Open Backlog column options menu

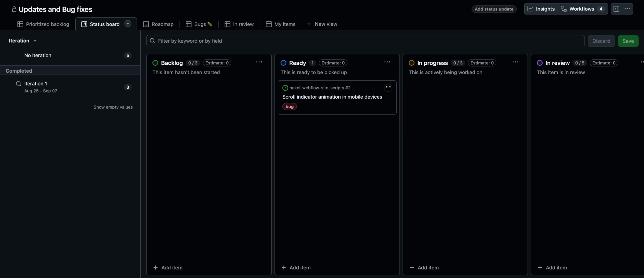[259, 62]
